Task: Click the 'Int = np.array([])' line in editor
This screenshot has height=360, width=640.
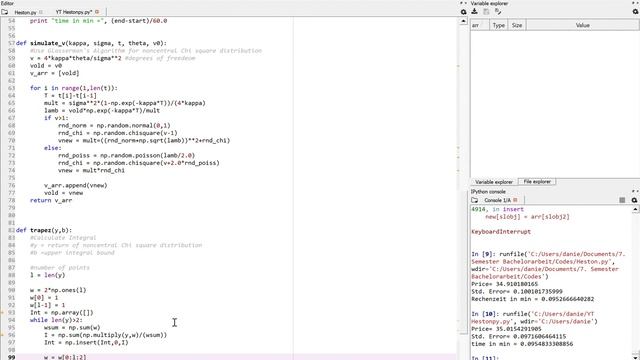Action: click(62, 313)
